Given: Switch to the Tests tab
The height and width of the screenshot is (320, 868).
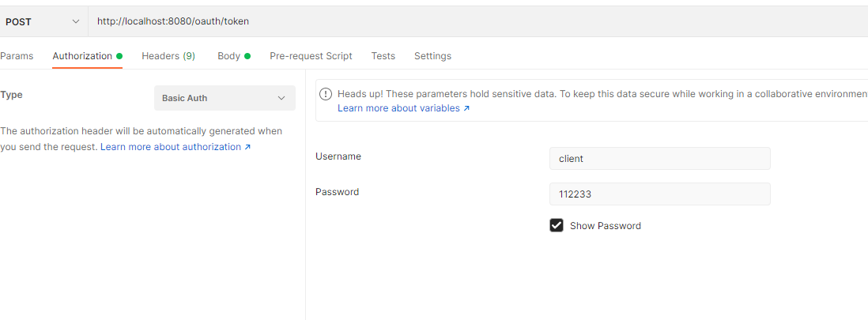Looking at the screenshot, I should [383, 56].
